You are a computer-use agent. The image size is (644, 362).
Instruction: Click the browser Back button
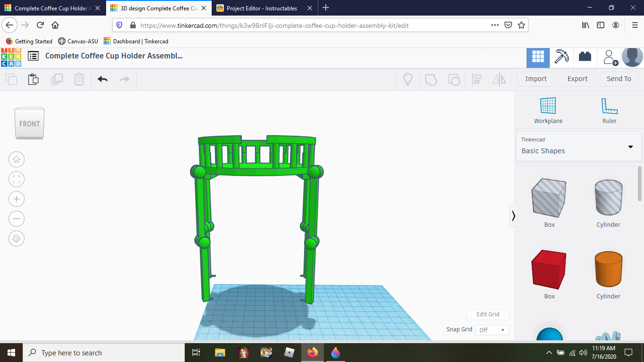[10, 25]
